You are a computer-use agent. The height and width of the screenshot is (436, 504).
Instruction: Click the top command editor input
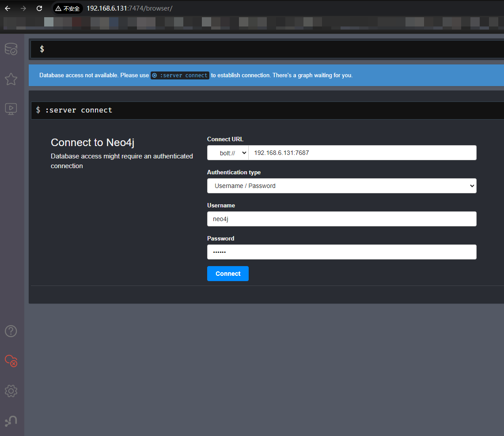click(x=267, y=49)
